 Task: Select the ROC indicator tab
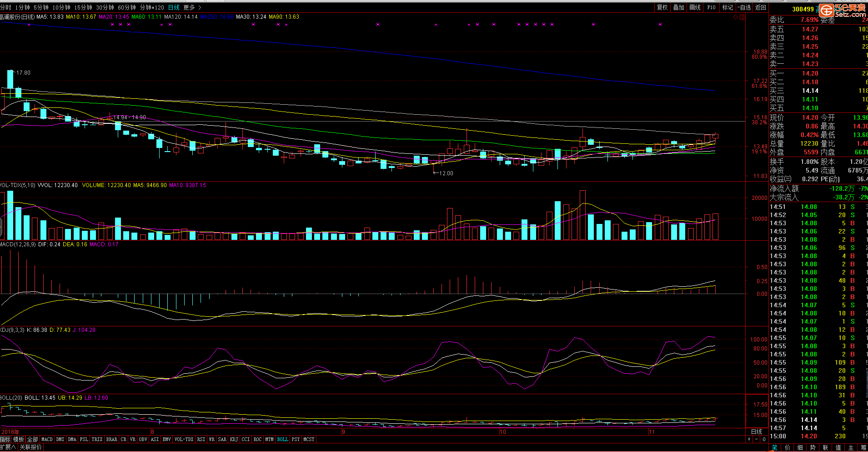click(x=257, y=439)
